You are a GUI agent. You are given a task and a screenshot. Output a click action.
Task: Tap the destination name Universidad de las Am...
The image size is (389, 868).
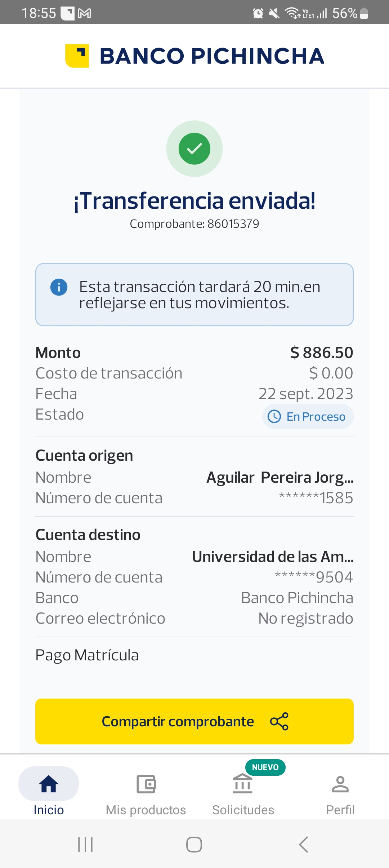(x=273, y=557)
